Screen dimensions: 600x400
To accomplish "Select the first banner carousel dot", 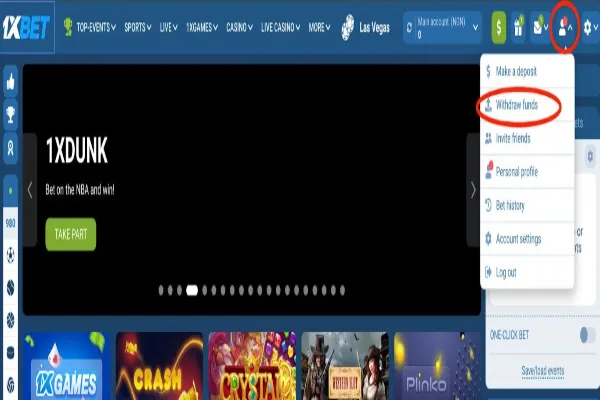I will pyautogui.click(x=161, y=291).
